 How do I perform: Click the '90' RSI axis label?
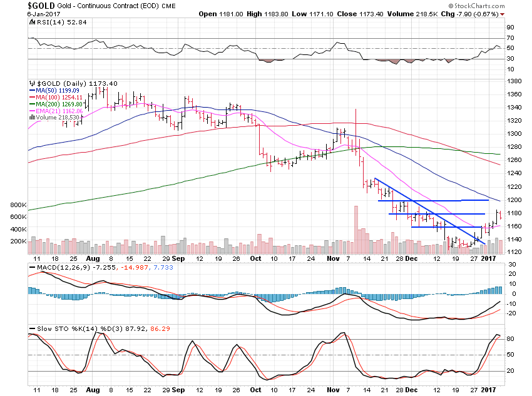tap(510, 28)
